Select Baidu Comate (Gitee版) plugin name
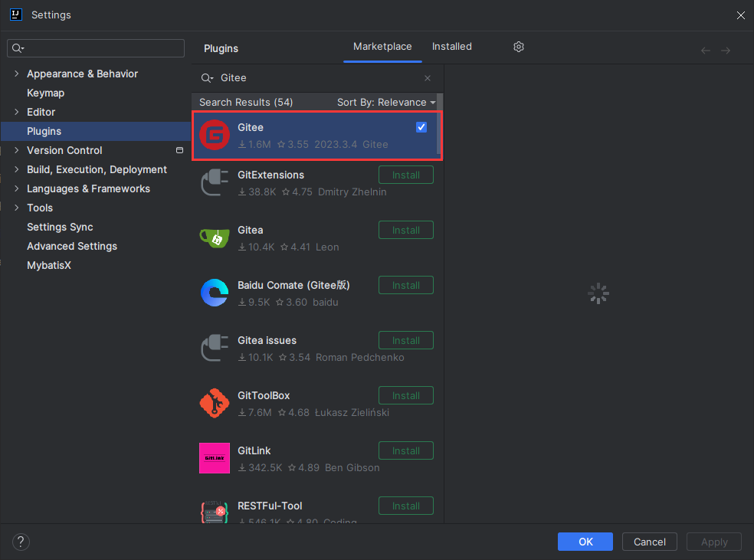754x560 pixels. tap(293, 286)
